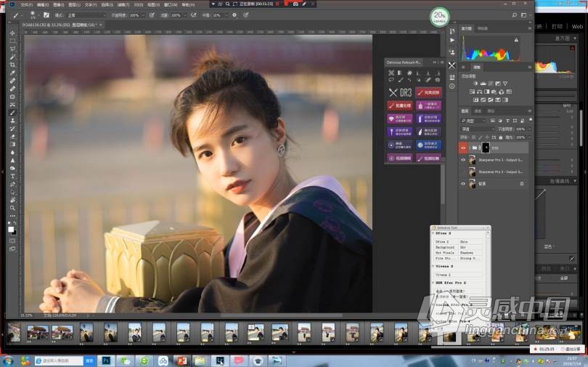This screenshot has width=588, height=367.
Task: Open the brush settings panel icon
Action: (46, 15)
